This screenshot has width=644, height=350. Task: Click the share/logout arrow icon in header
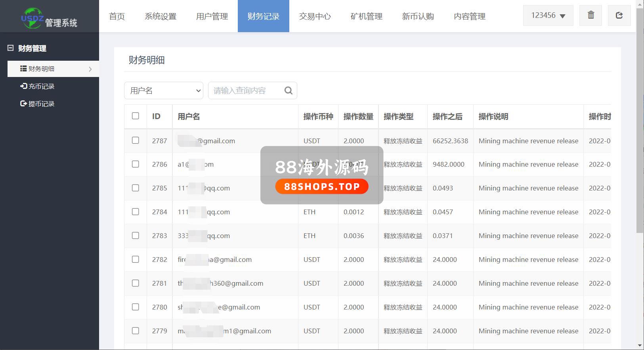click(x=619, y=15)
